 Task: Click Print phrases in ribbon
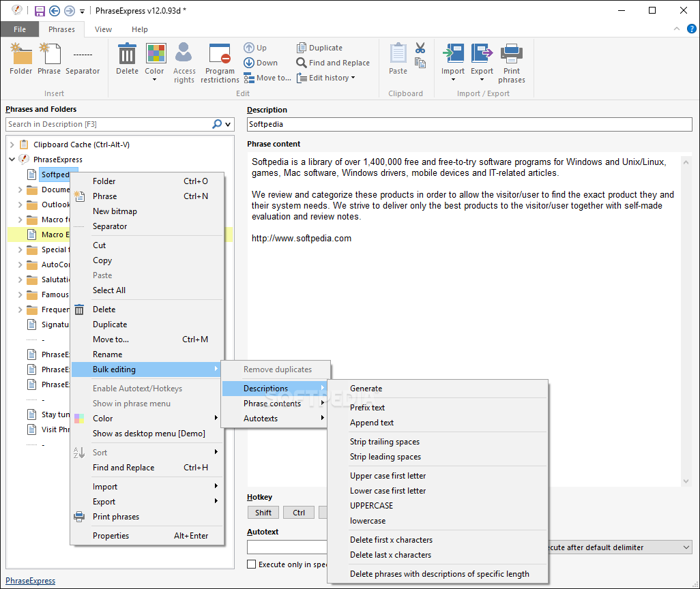pos(512,63)
